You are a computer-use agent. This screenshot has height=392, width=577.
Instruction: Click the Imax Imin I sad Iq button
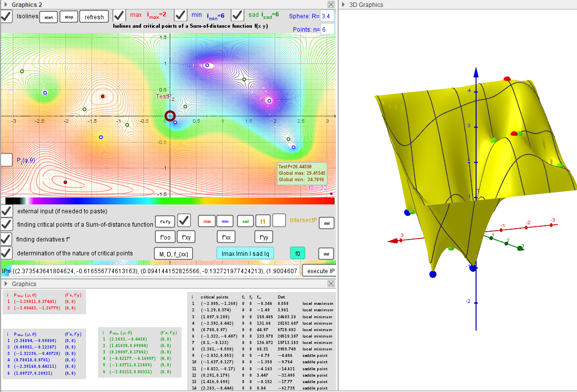(244, 253)
